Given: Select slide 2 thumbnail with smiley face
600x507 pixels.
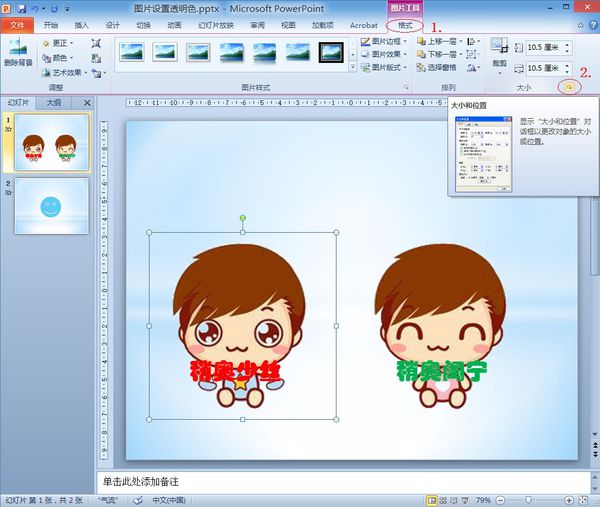Looking at the screenshot, I should pos(52,206).
